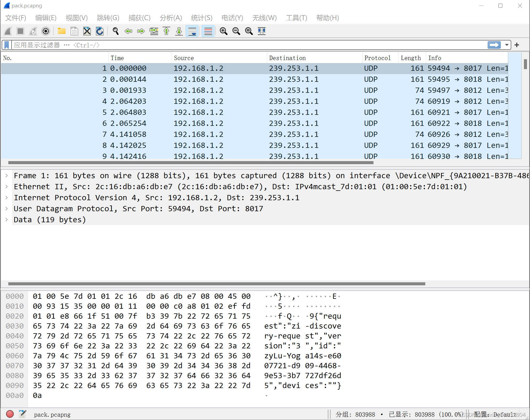The width and height of the screenshot is (530, 420).
Task: Click the close capture file X icon
Action: click(x=87, y=31)
